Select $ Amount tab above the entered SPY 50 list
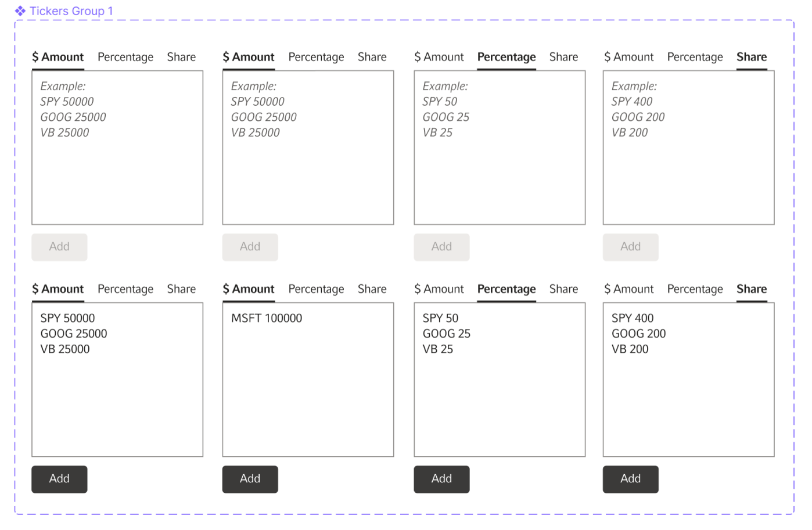812x530 pixels. tap(439, 289)
